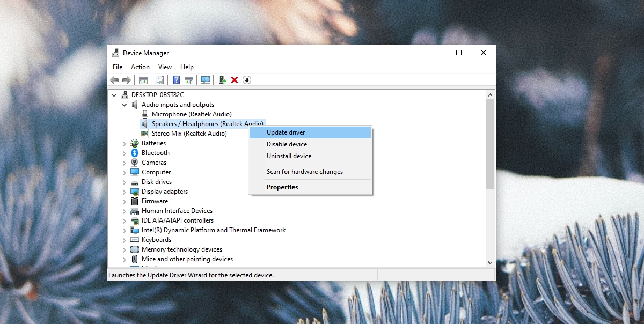Click the Display adapters category icon
The width and height of the screenshot is (644, 324).
135,192
